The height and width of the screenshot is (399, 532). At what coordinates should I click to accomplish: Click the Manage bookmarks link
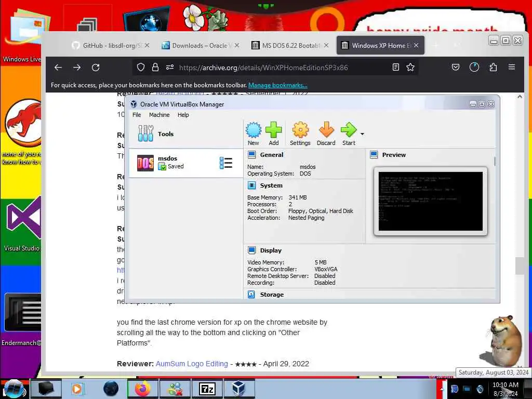(278, 85)
